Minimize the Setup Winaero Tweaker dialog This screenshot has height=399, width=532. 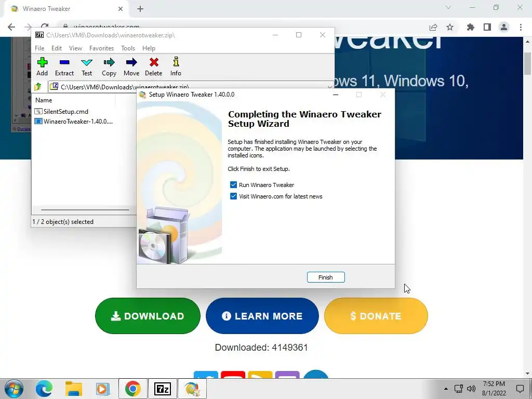336,95
